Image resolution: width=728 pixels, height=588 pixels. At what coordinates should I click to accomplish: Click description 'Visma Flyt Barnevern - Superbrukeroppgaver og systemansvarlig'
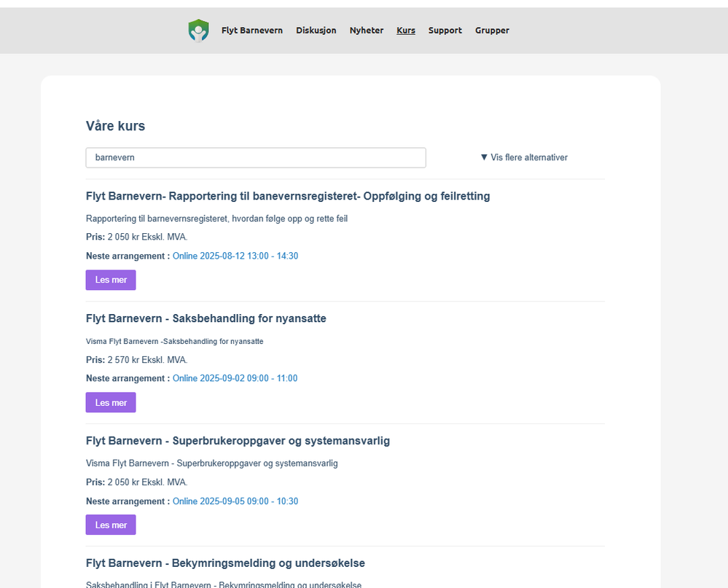coord(212,463)
